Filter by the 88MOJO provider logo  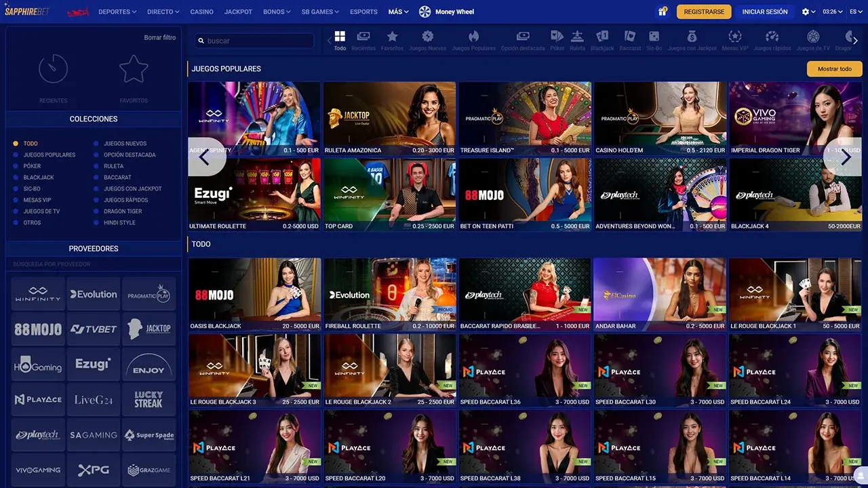pos(38,329)
